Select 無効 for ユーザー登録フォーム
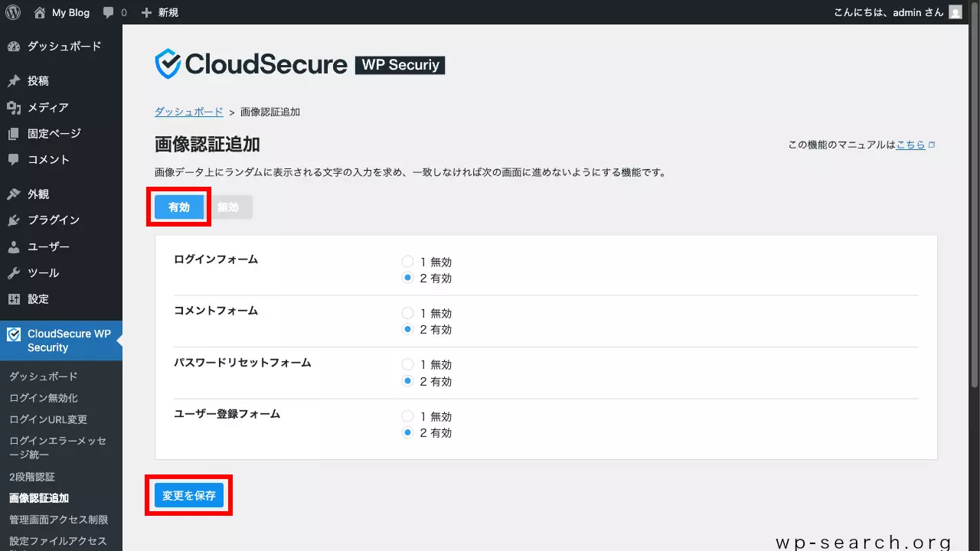 407,416
